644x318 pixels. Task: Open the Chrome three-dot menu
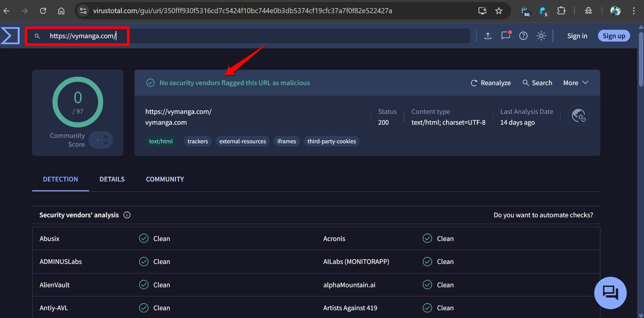634,11
